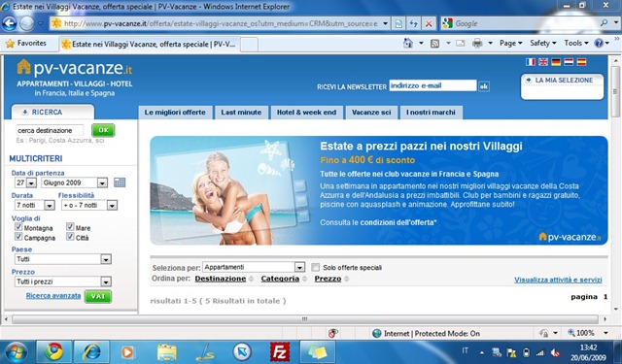Screen dimensions: 622x364
Task: Launch FileZilla from the taskbar
Action: 280,351
